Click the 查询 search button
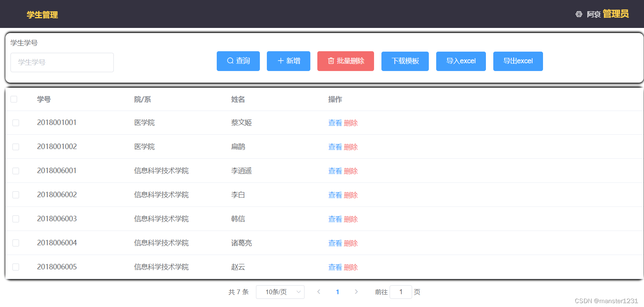 (238, 61)
